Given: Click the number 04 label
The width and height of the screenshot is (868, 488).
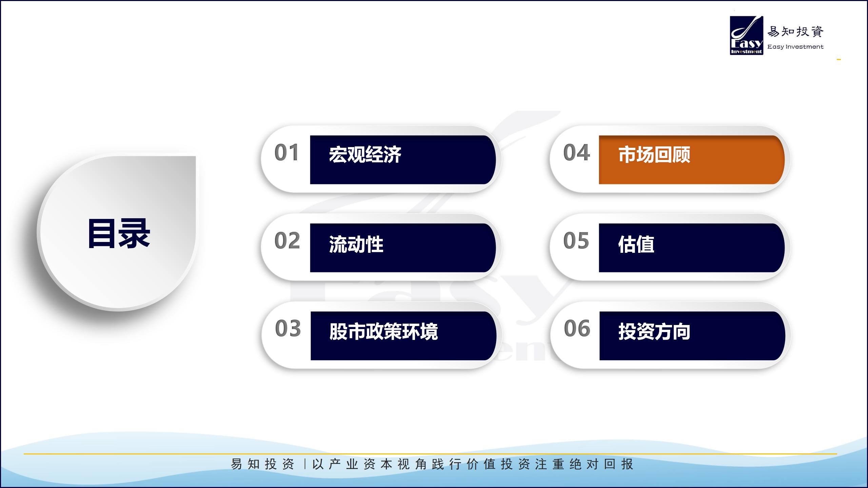Looking at the screenshot, I should click(x=576, y=152).
